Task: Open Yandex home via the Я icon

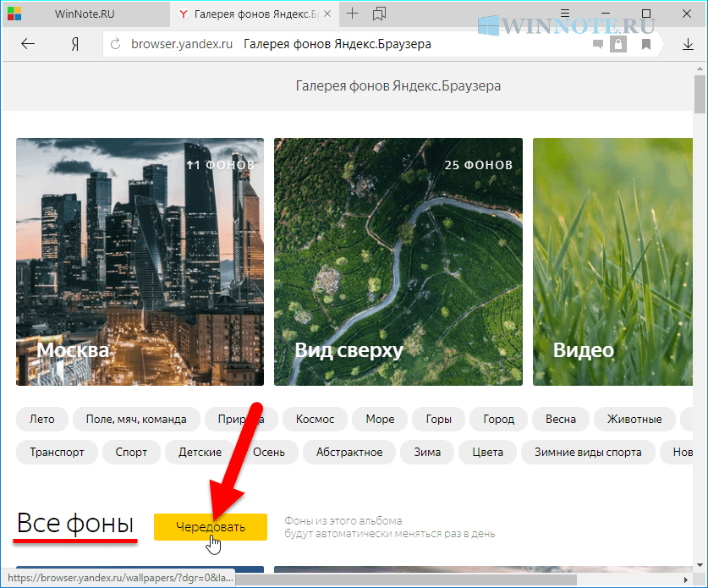Action: [x=75, y=44]
